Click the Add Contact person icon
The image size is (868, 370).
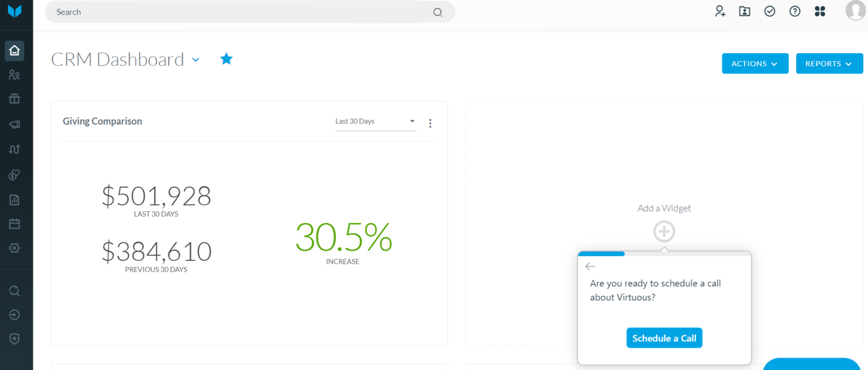719,11
